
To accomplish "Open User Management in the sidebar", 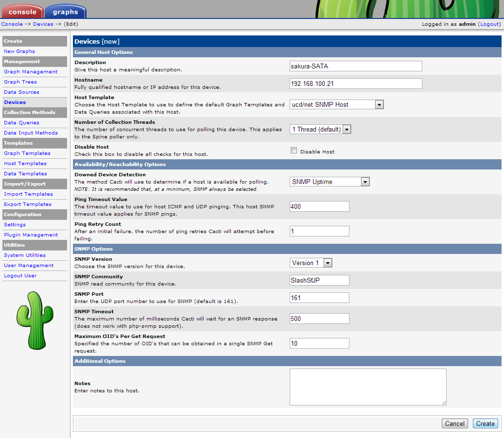I will (x=29, y=266).
